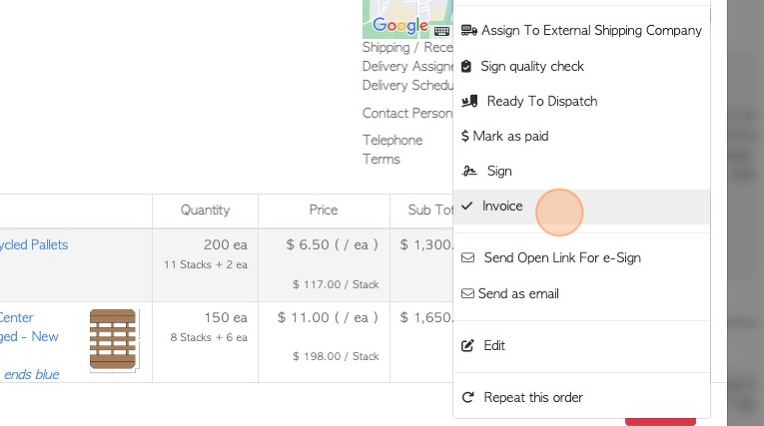
Task: Click the pencil Edit icon
Action: click(467, 346)
